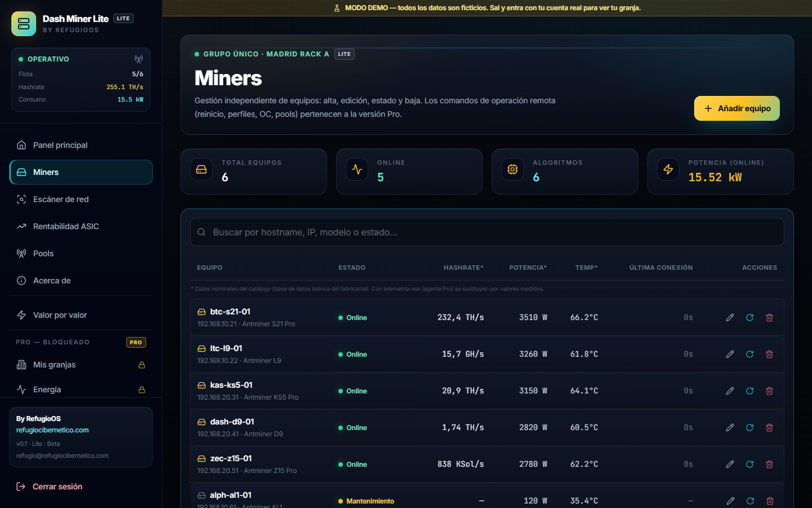Delete the kas-ks5-01 miner
Screen dimensions: 812x508
point(769,391)
